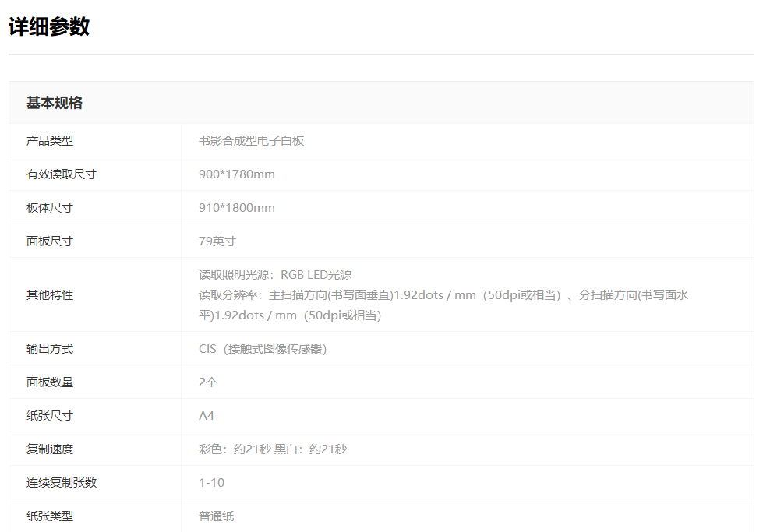The width and height of the screenshot is (763, 532).
Task: Click the 板体尺寸 row label
Action: (50, 208)
